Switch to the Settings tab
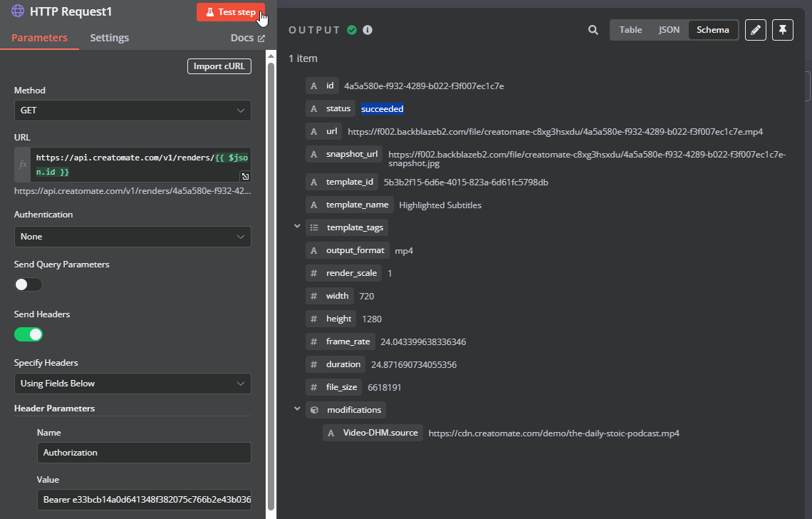Screen dimensions: 812x519 pyautogui.click(x=109, y=38)
